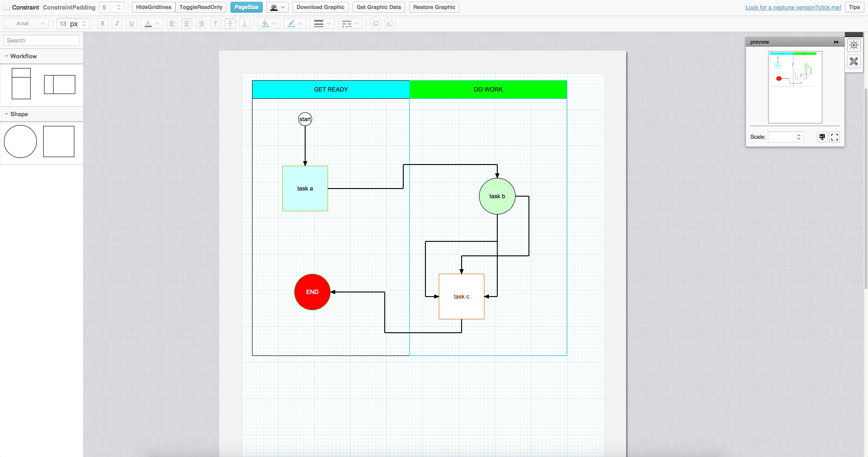Screen dimensions: 868x457
Task: Collapse the preview panel with the arrows
Action: (x=836, y=42)
